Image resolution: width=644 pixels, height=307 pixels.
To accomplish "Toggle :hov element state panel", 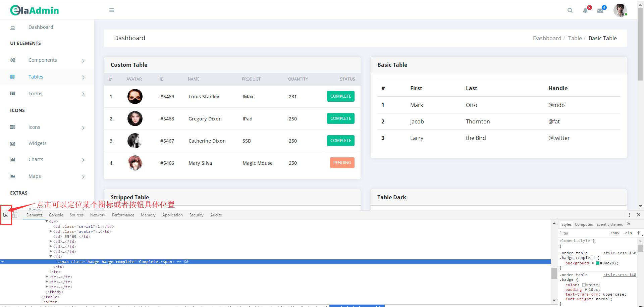I will (x=614, y=233).
